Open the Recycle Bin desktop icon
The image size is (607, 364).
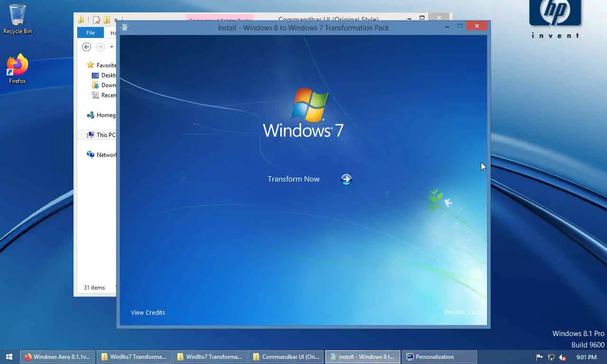pos(18,19)
